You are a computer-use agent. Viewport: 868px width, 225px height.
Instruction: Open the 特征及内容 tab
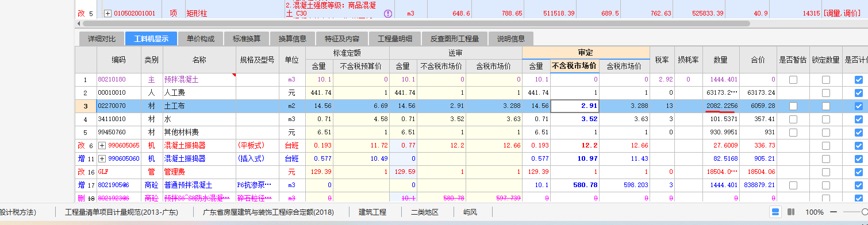pyautogui.click(x=342, y=39)
